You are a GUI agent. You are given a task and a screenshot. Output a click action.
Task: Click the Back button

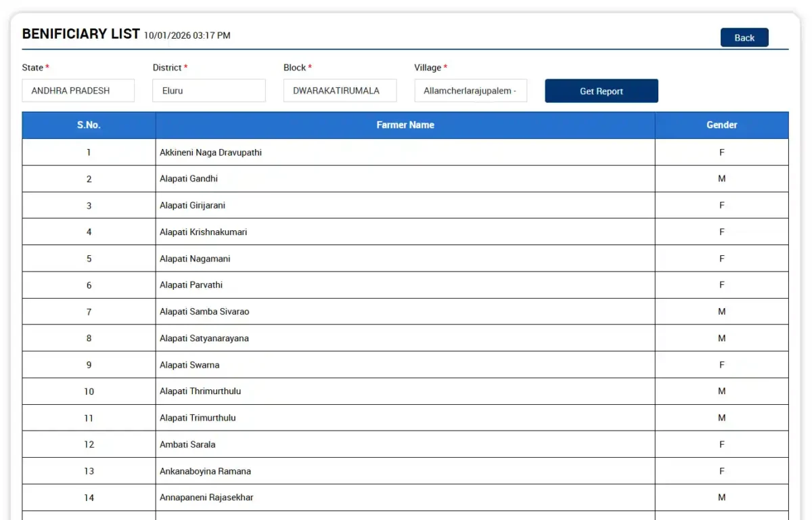744,37
